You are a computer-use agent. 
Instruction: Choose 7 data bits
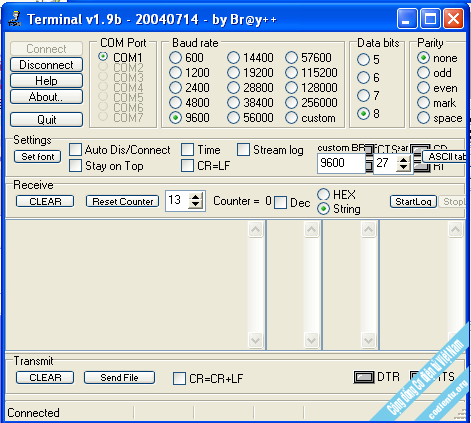point(363,96)
